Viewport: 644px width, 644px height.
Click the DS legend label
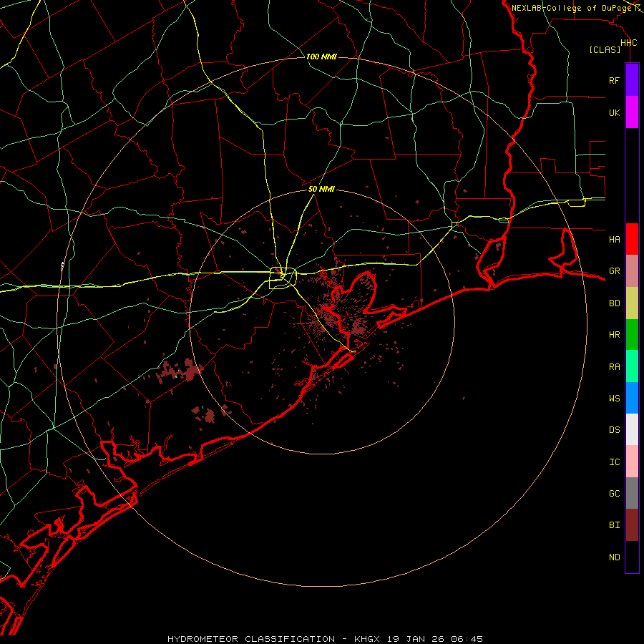615,429
